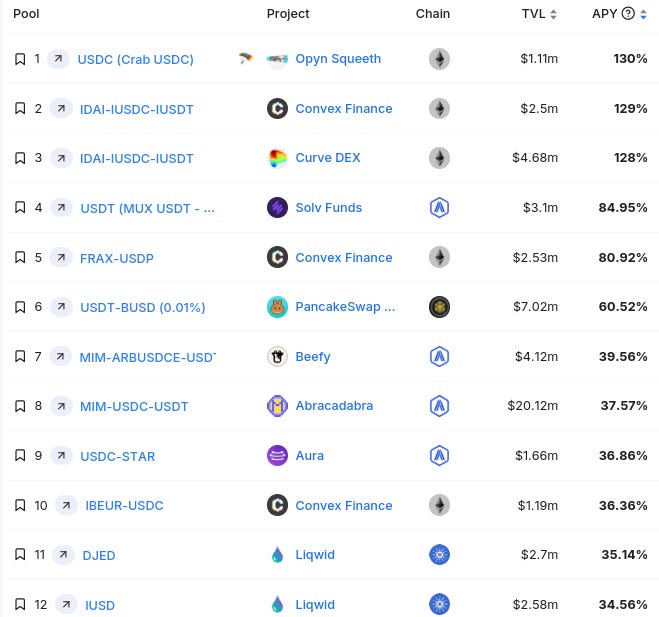Open external link for IUSD
The height and width of the screenshot is (617, 659).
coord(66,604)
